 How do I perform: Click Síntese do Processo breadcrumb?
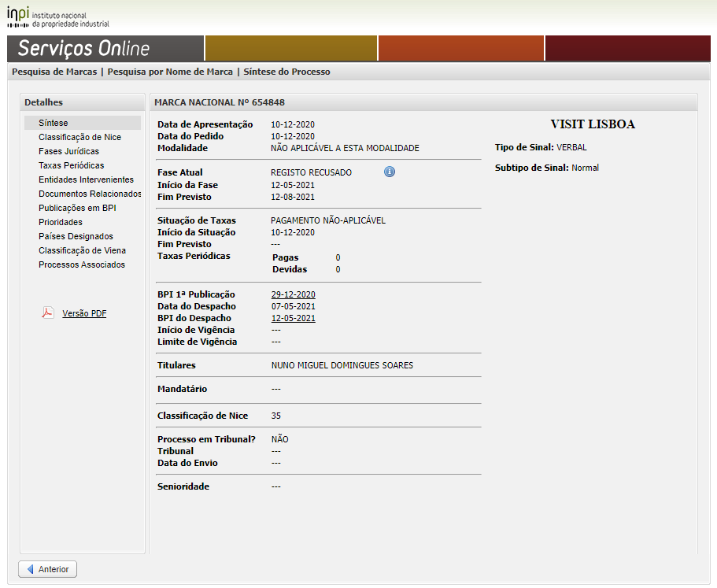(x=286, y=72)
